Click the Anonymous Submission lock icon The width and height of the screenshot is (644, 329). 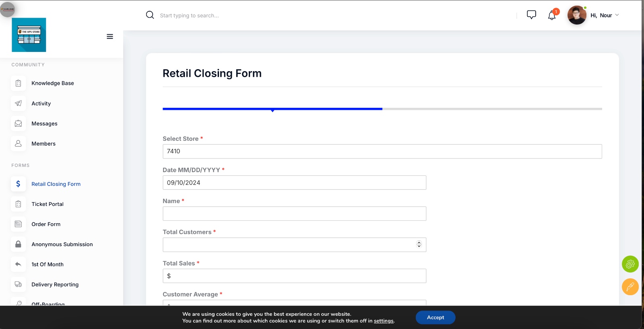[19, 244]
